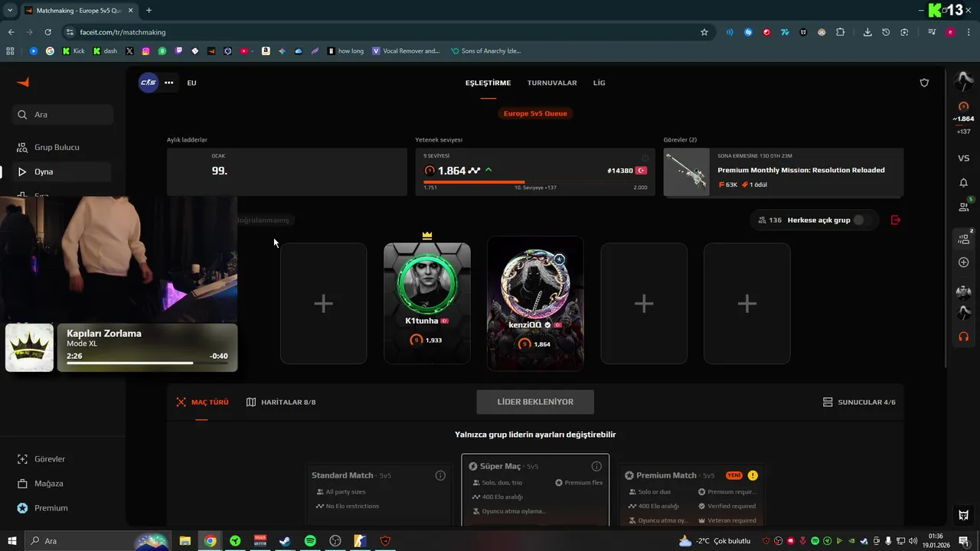Open the Steam taskbar icon

[284, 541]
